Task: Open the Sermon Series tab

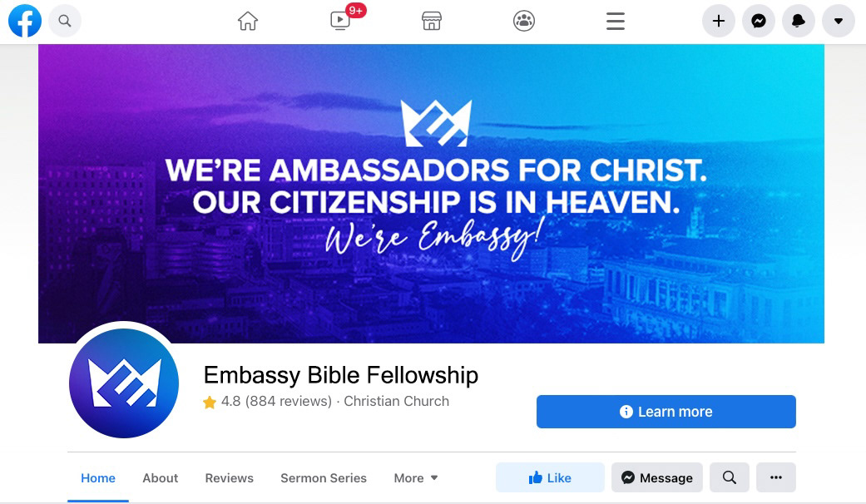Action: pos(324,478)
